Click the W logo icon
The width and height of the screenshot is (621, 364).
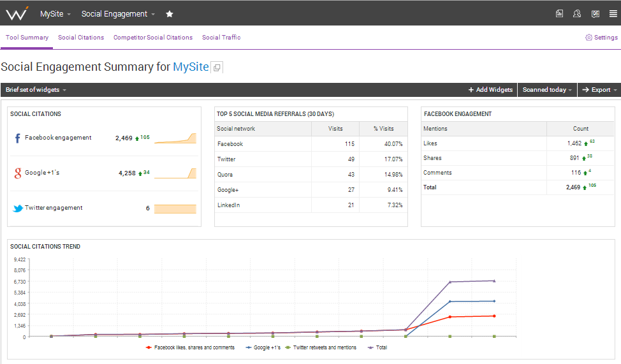tap(17, 13)
